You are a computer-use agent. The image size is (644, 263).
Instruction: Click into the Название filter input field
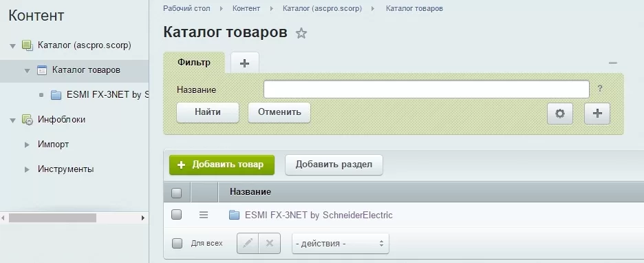point(427,90)
